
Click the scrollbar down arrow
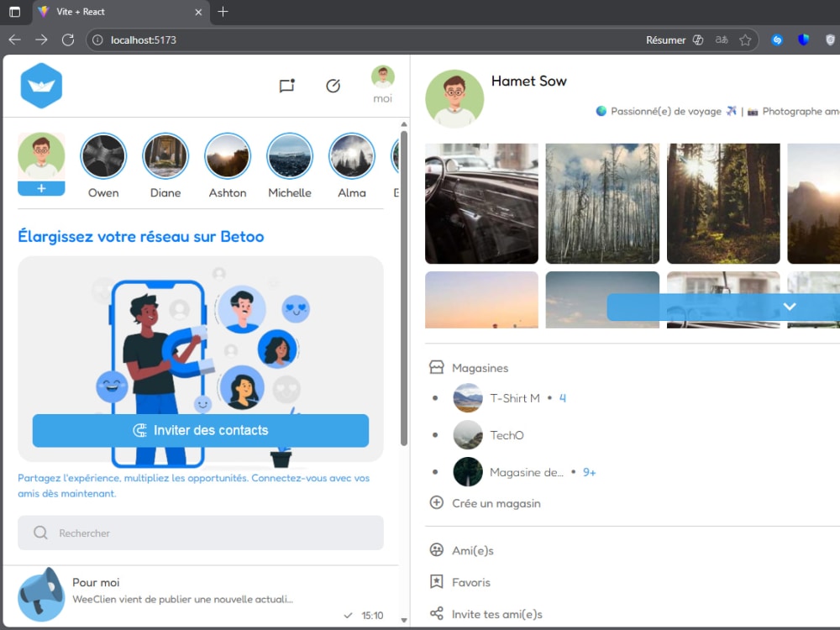(x=404, y=620)
